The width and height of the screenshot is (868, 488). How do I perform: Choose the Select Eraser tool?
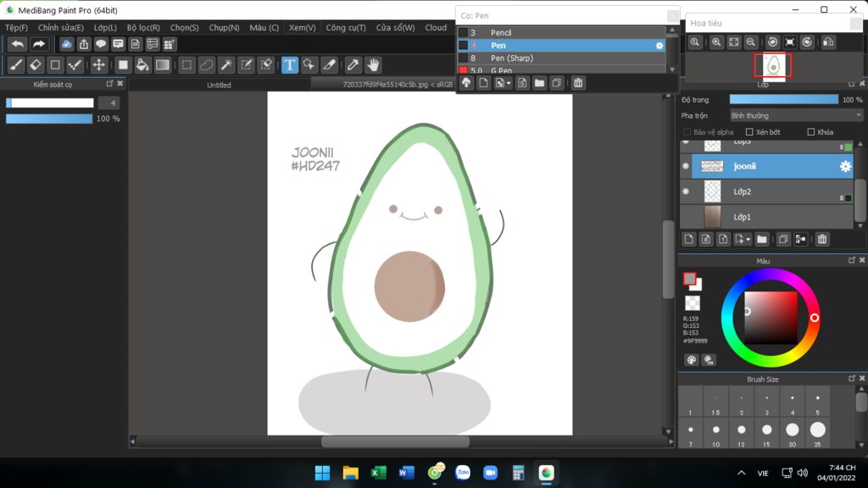click(x=266, y=65)
